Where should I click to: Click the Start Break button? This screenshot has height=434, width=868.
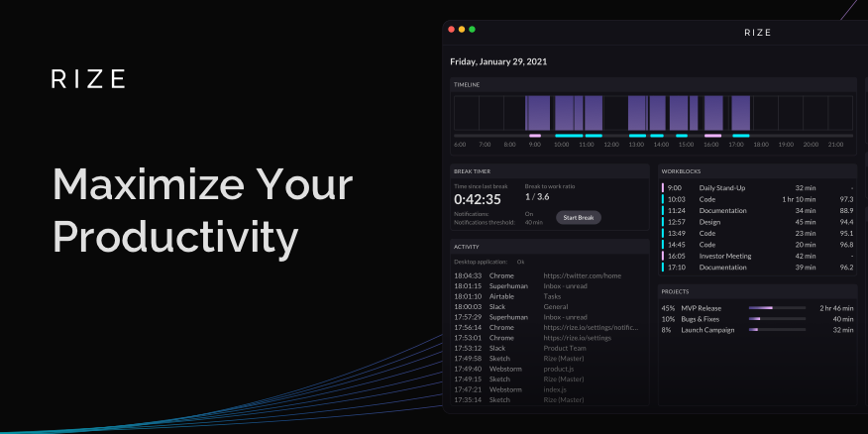pos(579,218)
